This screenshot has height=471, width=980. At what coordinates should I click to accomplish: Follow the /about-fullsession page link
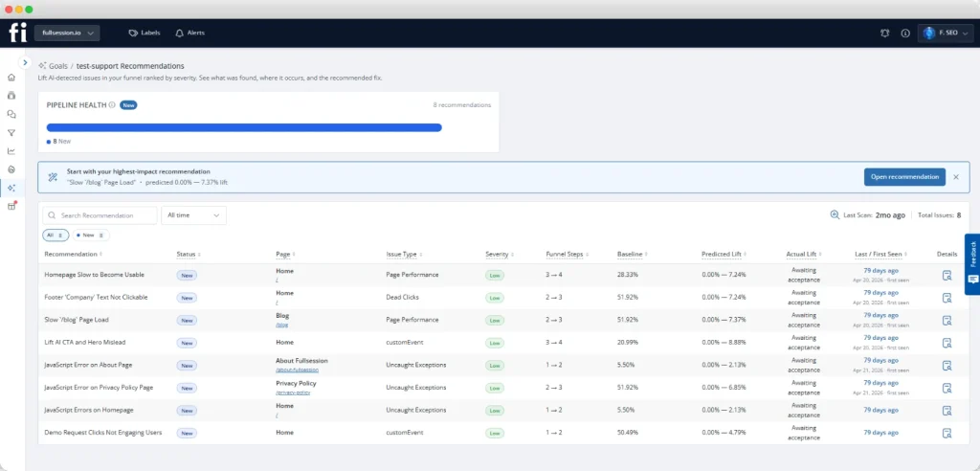click(297, 370)
